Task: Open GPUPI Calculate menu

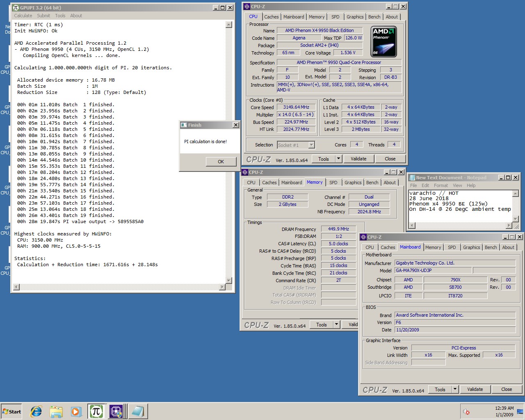Action: 23,16
